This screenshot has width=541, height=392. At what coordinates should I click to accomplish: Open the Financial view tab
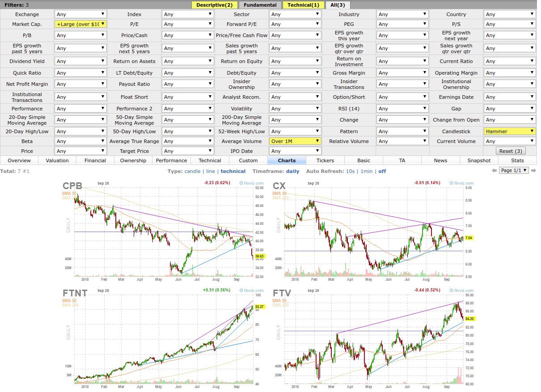click(95, 160)
